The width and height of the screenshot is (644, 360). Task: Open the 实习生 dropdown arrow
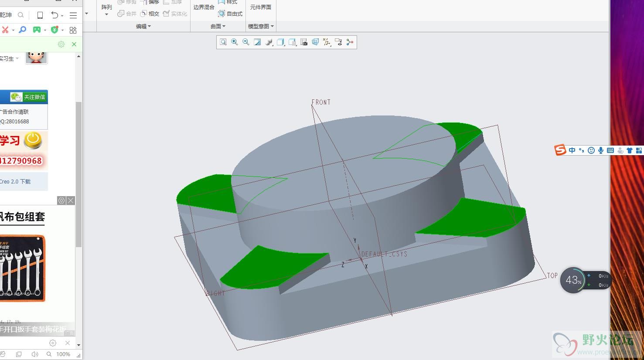pos(17,58)
